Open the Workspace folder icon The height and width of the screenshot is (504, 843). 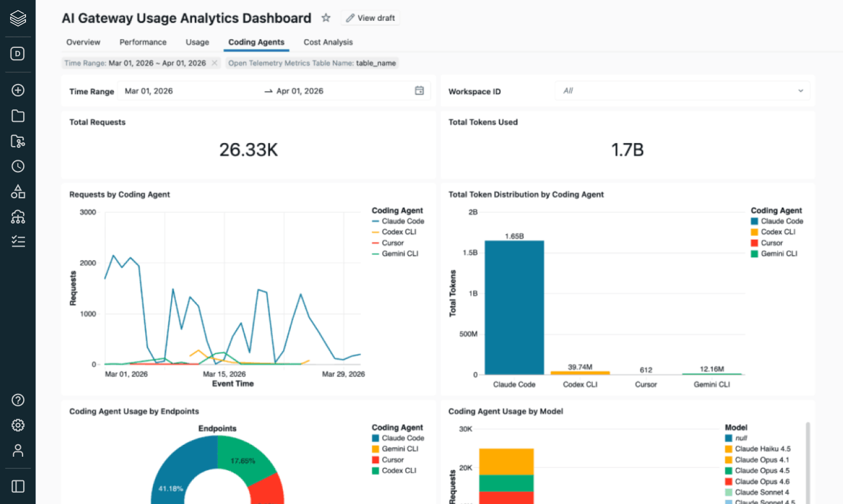pos(18,116)
